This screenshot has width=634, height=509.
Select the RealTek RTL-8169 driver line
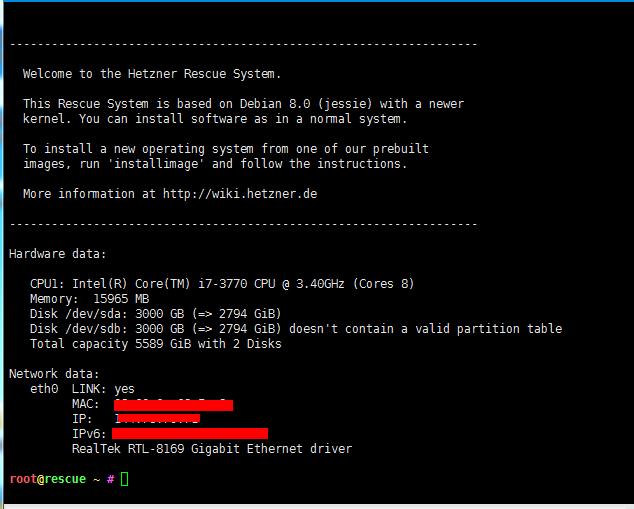(212, 449)
